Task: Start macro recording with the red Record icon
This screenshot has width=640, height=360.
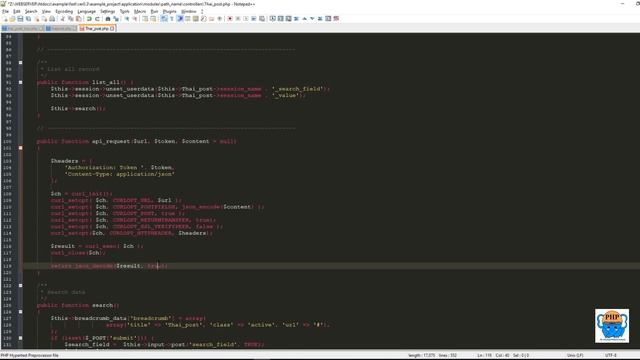Action: 230,19
